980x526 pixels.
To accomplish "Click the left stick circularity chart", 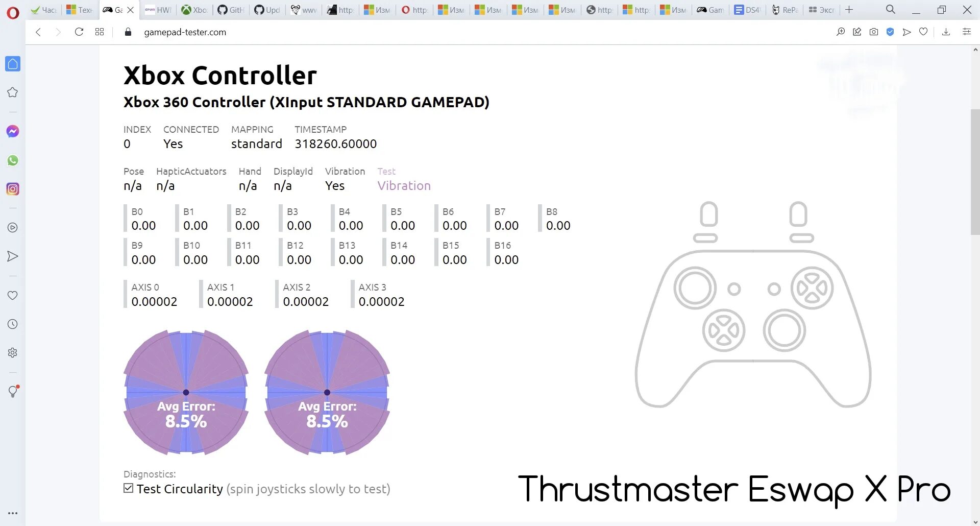I will tap(186, 392).
